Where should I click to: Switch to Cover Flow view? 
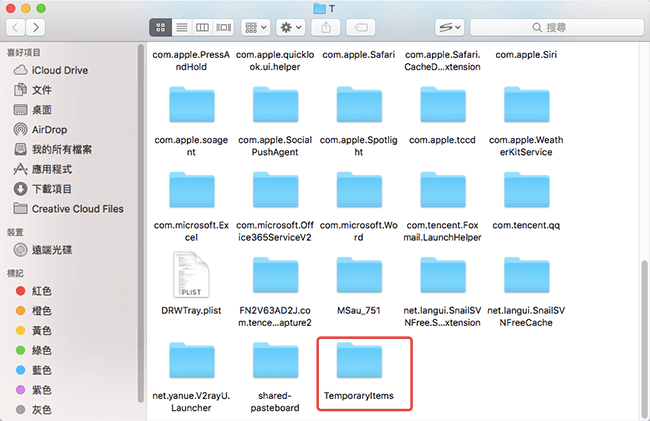224,26
